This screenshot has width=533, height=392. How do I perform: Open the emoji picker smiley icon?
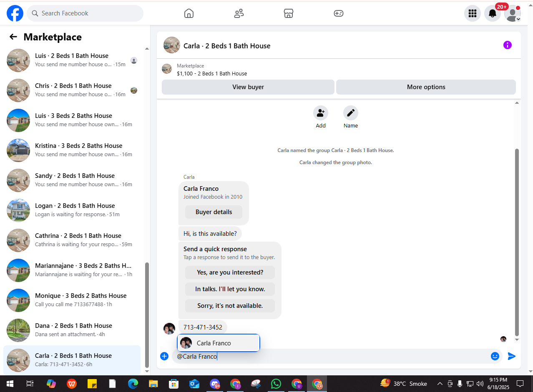495,356
